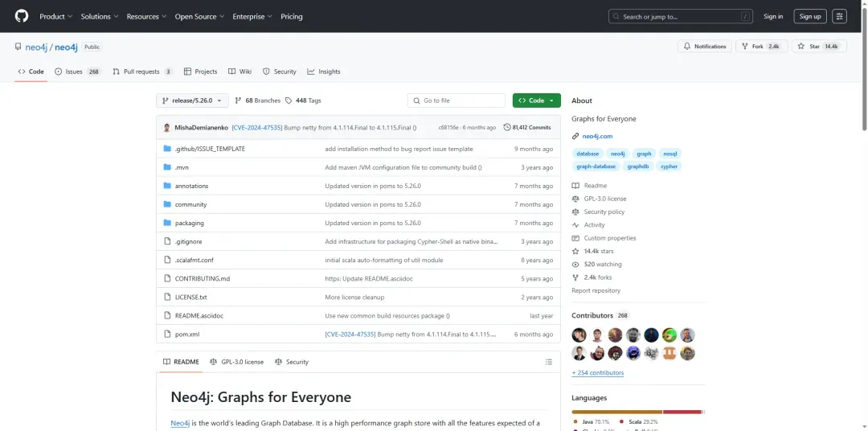This screenshot has height=431, width=868.
Task: Click the community folder icon
Action: [167, 204]
